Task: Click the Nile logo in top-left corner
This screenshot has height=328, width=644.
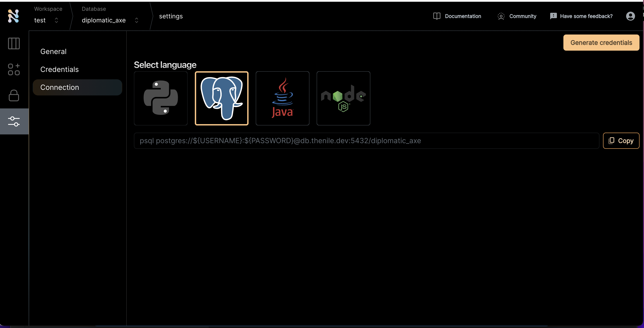Action: coord(13,16)
